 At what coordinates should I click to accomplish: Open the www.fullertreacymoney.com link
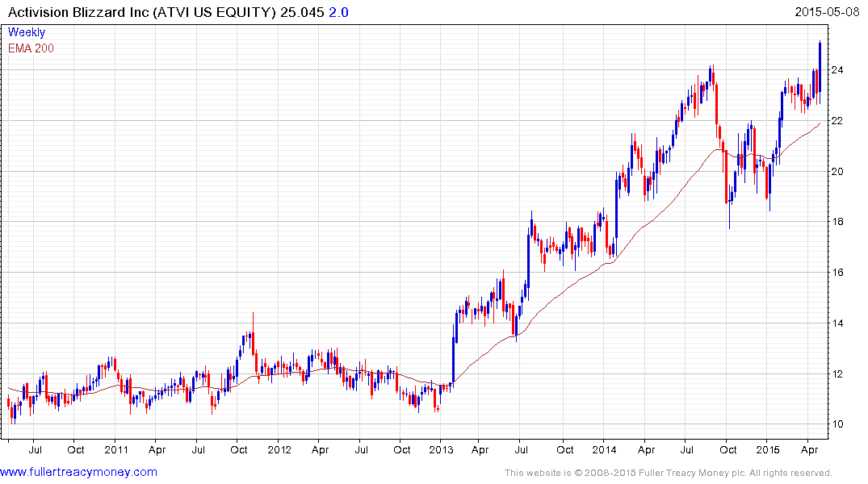78,472
